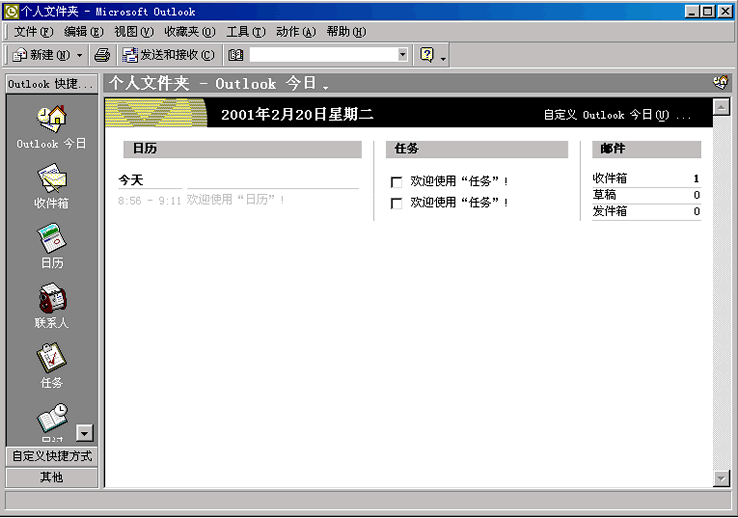
Task: Open the 收藏夹 menu
Action: pyautogui.click(x=190, y=32)
